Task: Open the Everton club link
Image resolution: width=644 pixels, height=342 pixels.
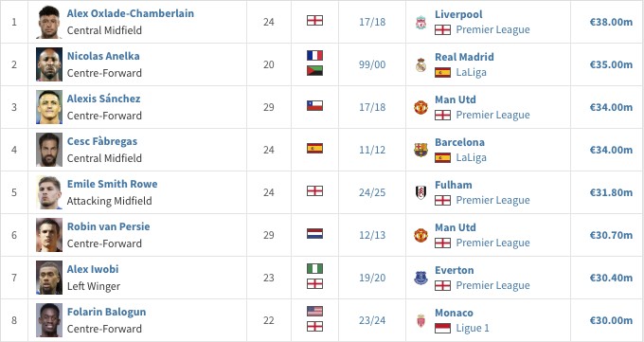Action: pos(455,270)
